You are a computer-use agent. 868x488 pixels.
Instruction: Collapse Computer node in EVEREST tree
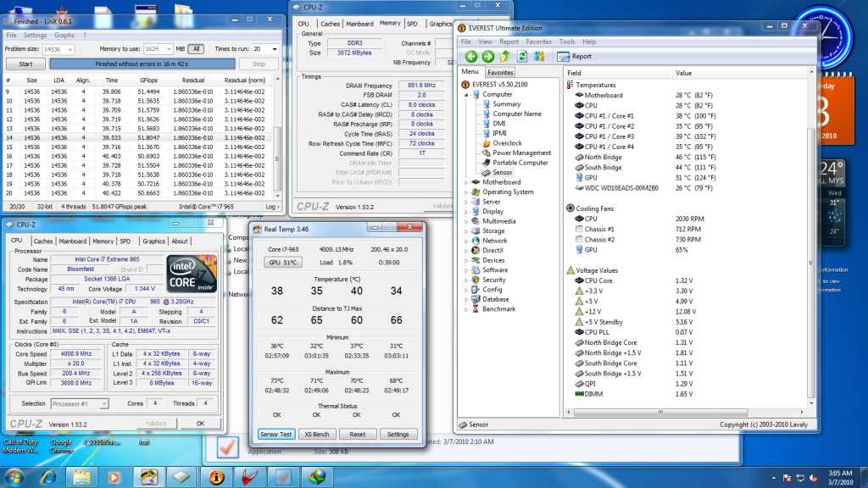click(x=466, y=95)
